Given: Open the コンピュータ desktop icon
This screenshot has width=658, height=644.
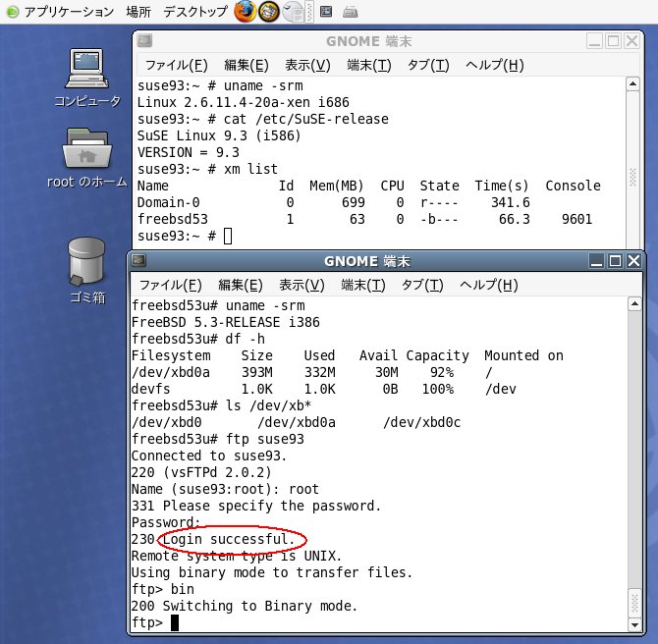Looking at the screenshot, I should (x=87, y=78).
